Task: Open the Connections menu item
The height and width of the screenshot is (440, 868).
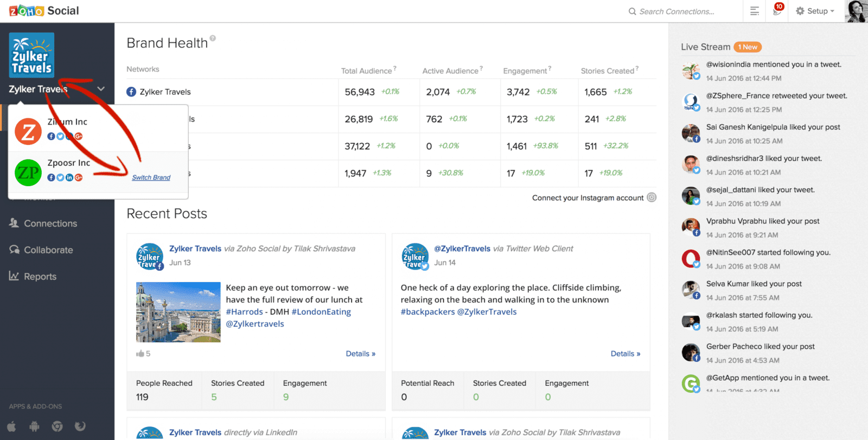Action: [50, 224]
